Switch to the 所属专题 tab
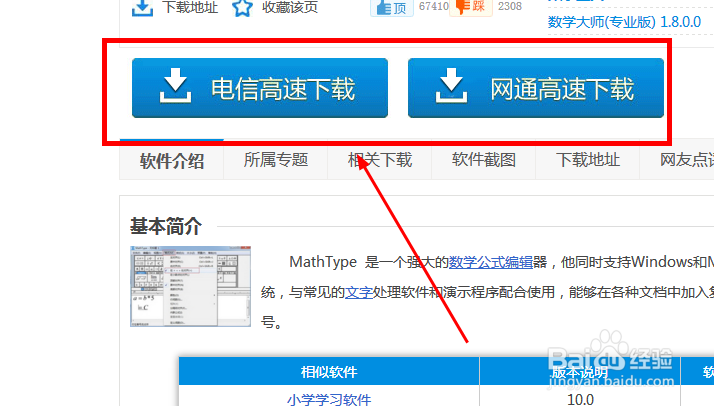 coord(276,160)
